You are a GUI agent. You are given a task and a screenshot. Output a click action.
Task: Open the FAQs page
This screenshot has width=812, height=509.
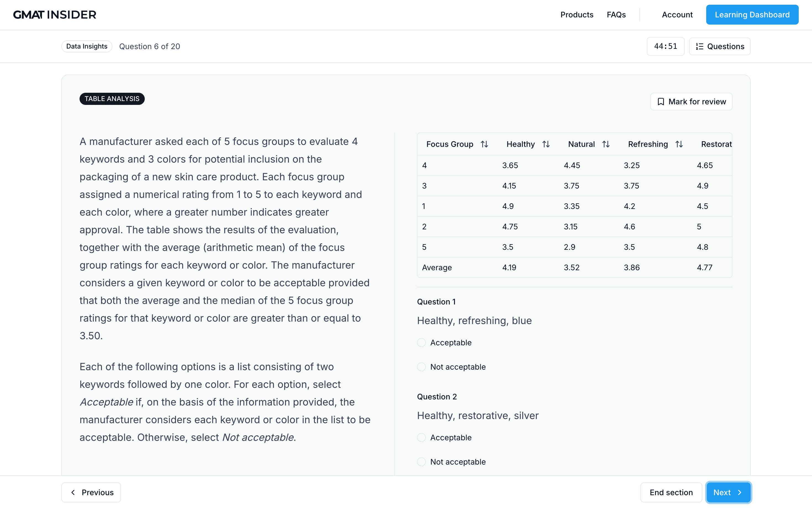click(616, 15)
